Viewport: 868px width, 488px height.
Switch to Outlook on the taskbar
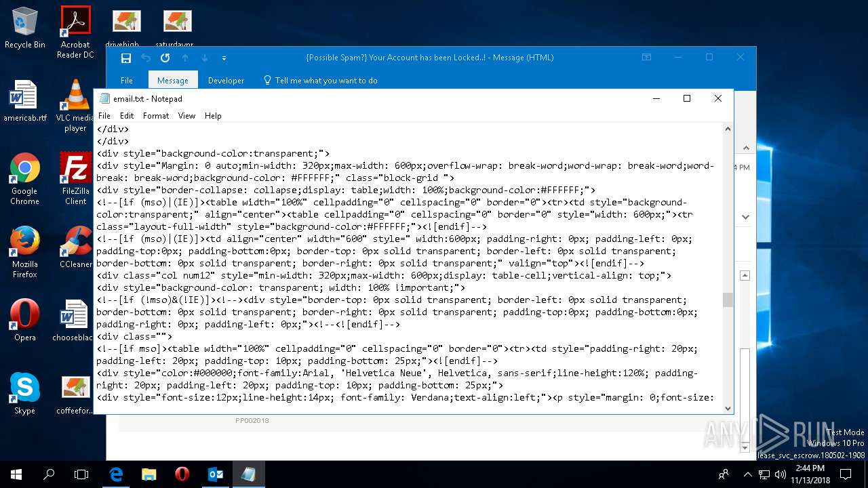tap(215, 474)
